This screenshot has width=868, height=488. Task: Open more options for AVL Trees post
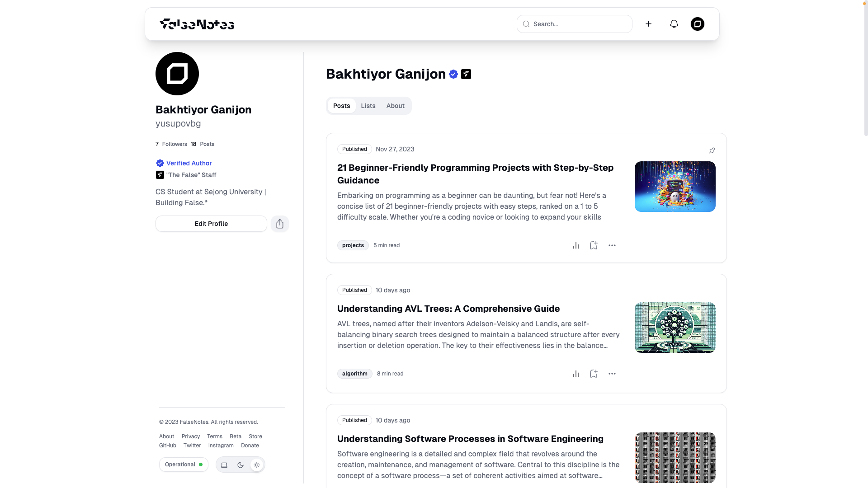point(612,374)
